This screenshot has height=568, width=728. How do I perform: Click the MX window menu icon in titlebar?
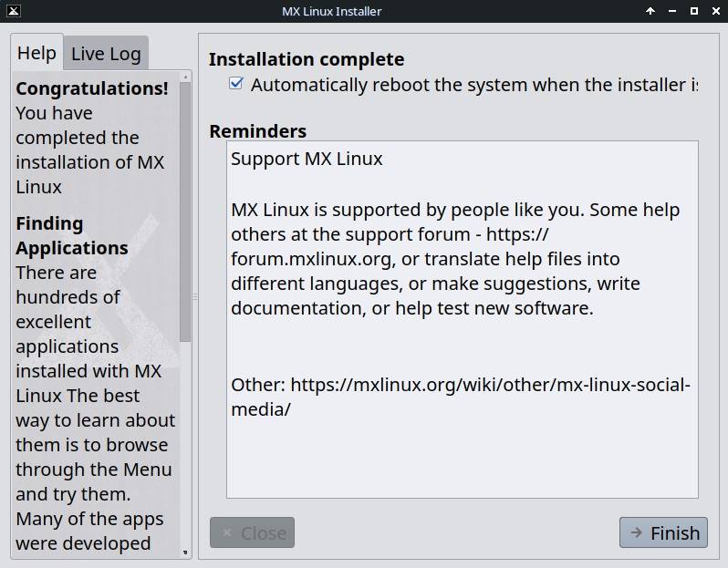(x=13, y=11)
